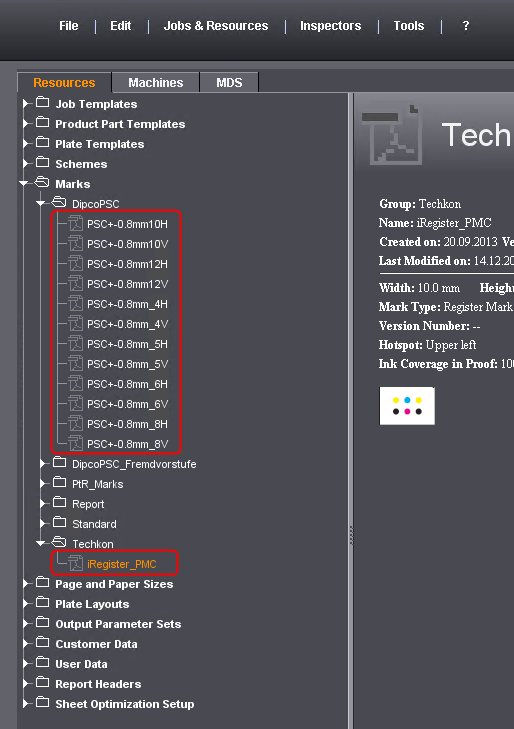Expand the Schemes tree node
Viewport: 514px width, 729px height.
(26, 164)
